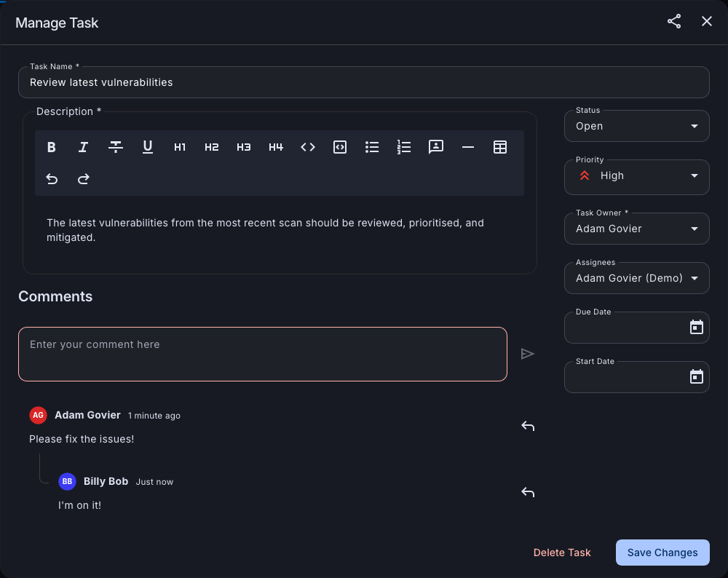
Task: Insert a table into description
Action: pyautogui.click(x=500, y=147)
